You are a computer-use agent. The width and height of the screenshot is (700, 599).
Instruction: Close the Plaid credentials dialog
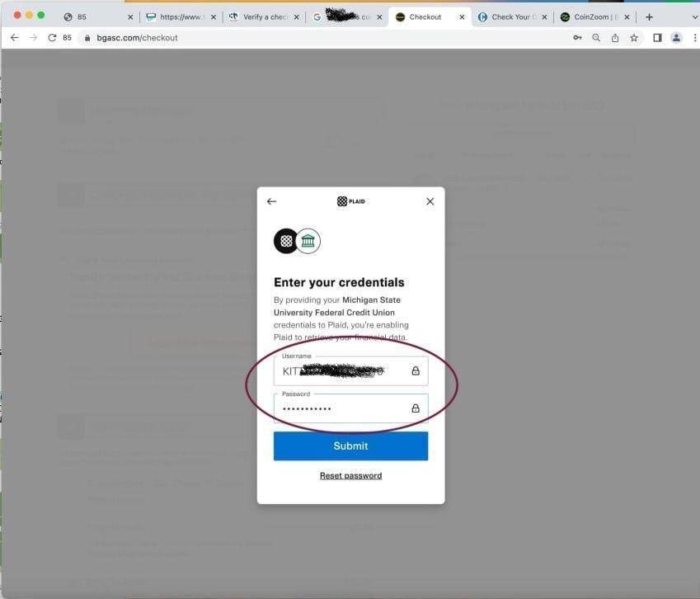click(x=430, y=201)
